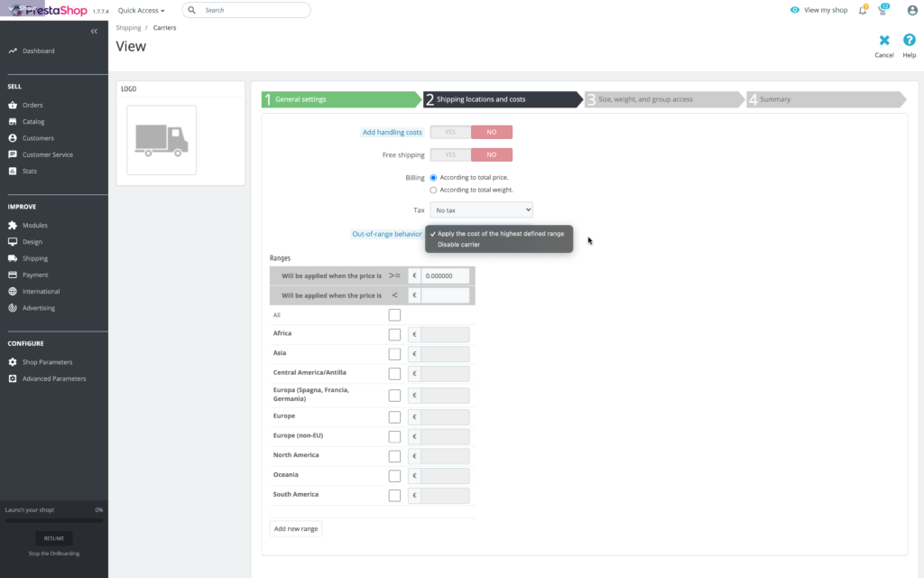Click the Orders basket icon

13,105
